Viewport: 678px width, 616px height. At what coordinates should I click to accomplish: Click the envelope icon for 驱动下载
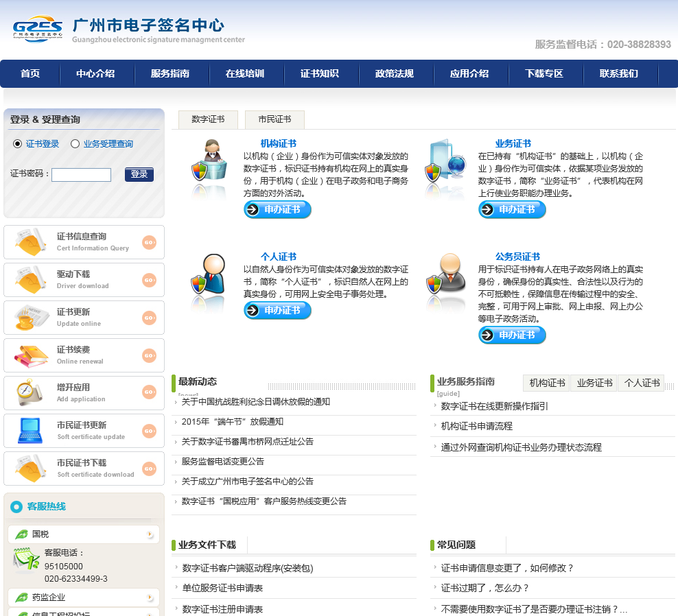tap(31, 279)
